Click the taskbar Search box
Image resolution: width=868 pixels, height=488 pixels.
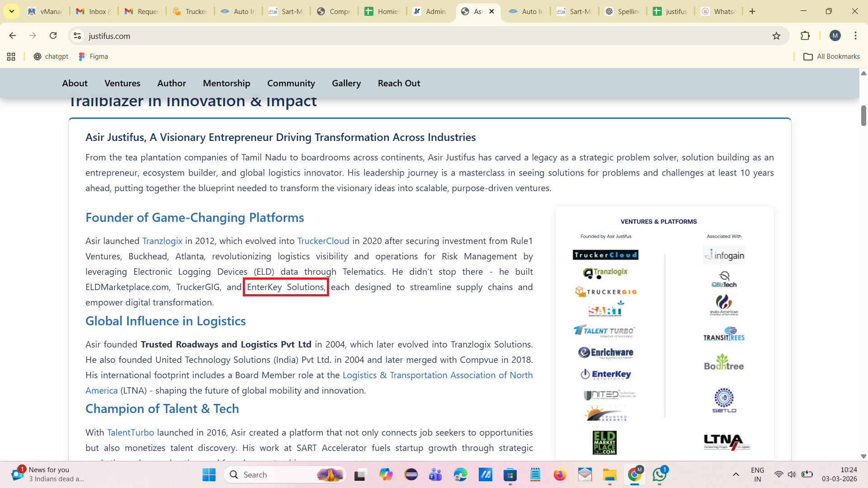[x=285, y=474]
